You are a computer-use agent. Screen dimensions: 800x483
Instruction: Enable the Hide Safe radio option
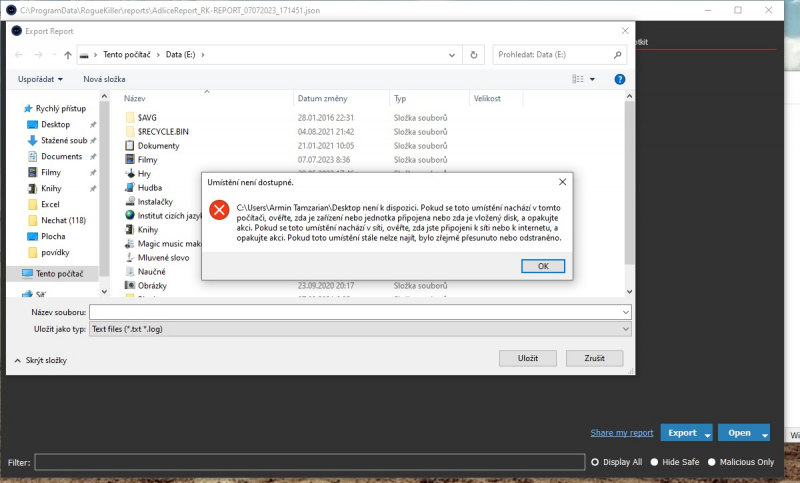(655, 462)
